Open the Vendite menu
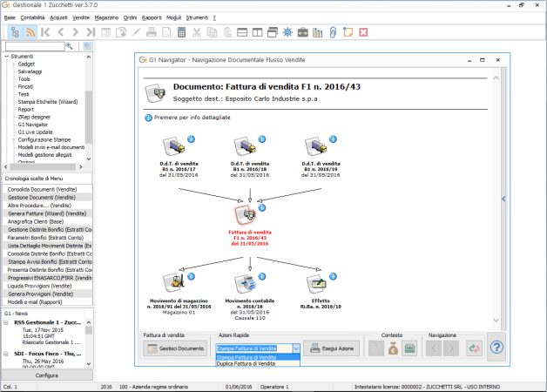 pyautogui.click(x=81, y=17)
